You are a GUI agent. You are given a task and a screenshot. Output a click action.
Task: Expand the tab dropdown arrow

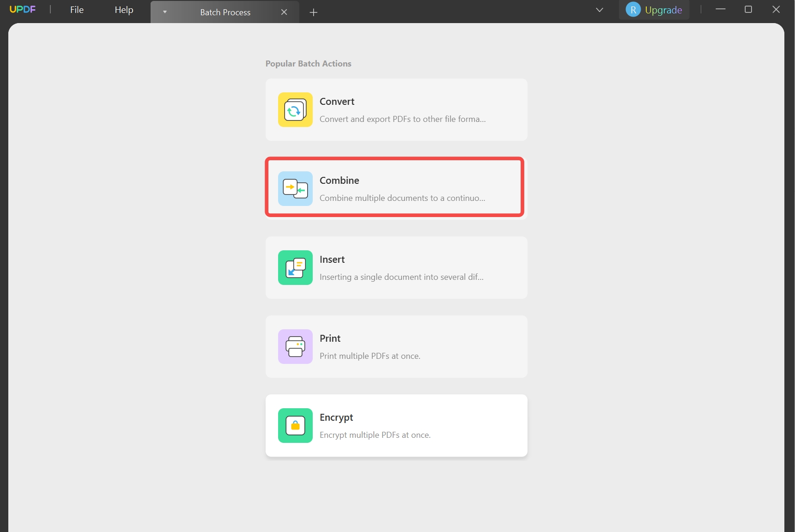(x=165, y=12)
